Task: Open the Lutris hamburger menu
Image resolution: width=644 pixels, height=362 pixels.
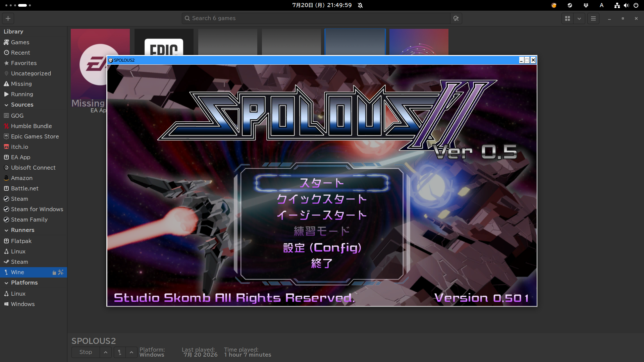Action: tap(593, 18)
